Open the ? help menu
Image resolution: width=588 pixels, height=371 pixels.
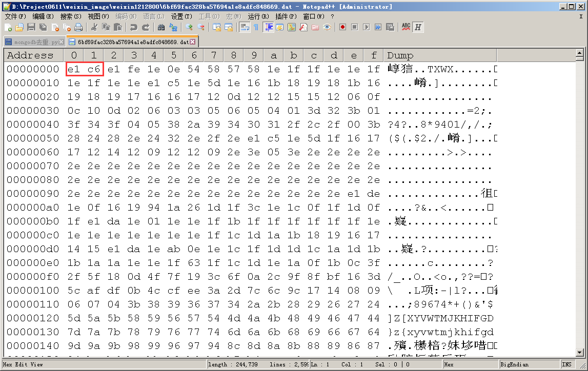332,16
